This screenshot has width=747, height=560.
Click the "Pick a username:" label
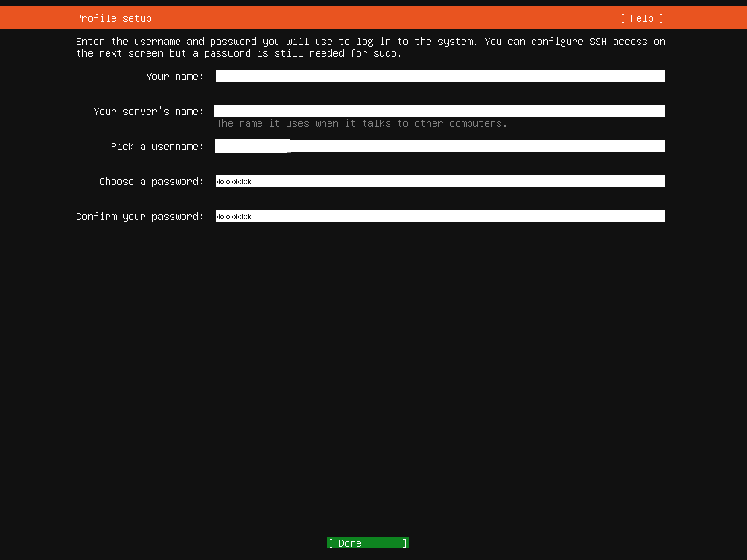157,147
